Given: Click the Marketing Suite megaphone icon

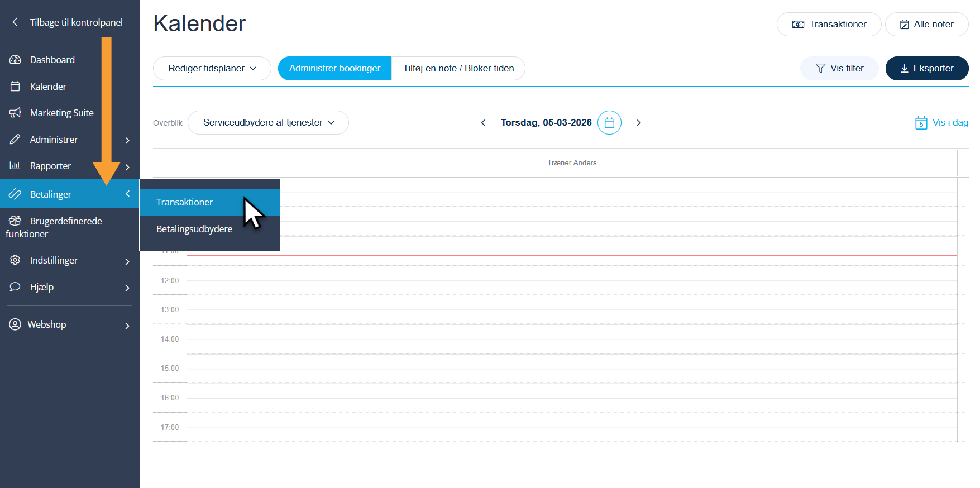Looking at the screenshot, I should coord(15,113).
